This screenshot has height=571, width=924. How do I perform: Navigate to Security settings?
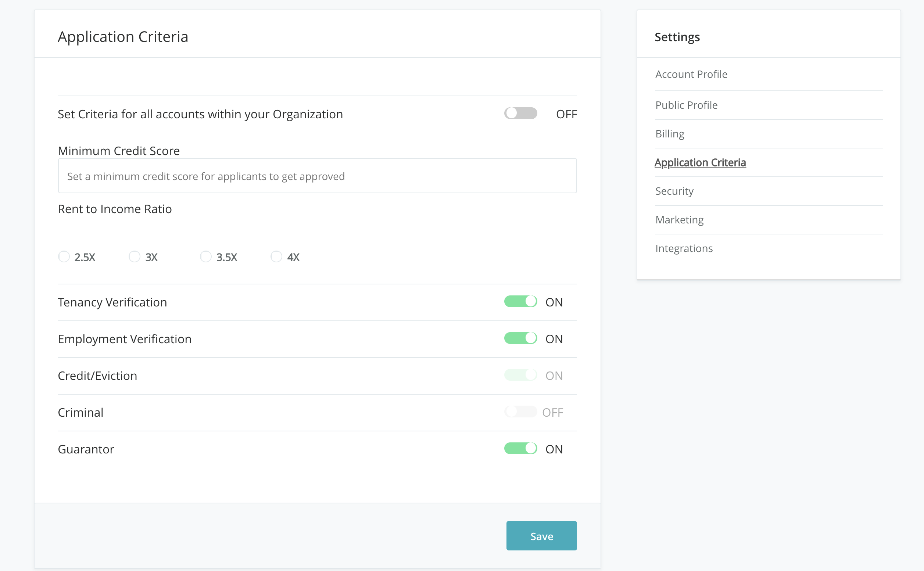coord(674,191)
